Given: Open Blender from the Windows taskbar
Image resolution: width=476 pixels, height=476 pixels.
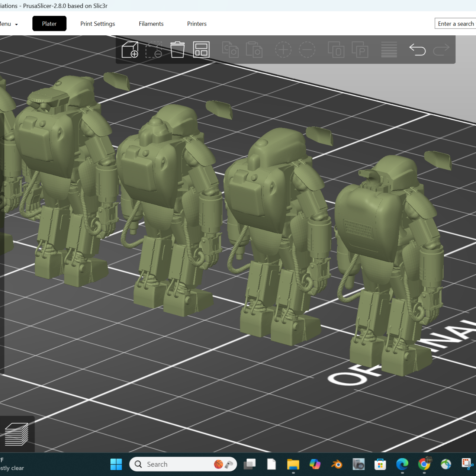Looking at the screenshot, I should pyautogui.click(x=337, y=464).
